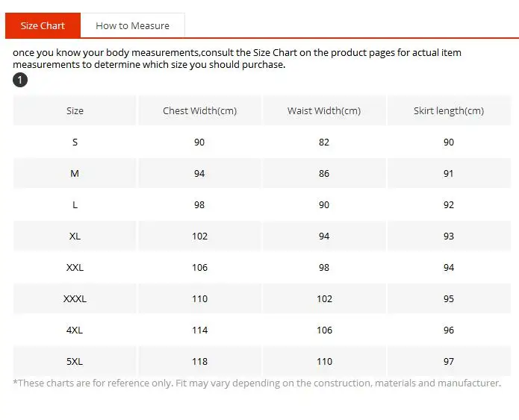Viewport: 519px width, 420px height.
Task: Select the 4XL size row label
Action: (75, 330)
